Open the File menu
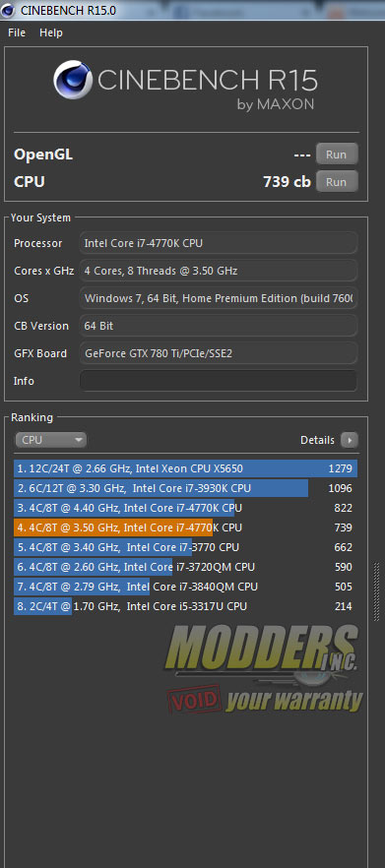The height and width of the screenshot is (868, 385). click(17, 33)
